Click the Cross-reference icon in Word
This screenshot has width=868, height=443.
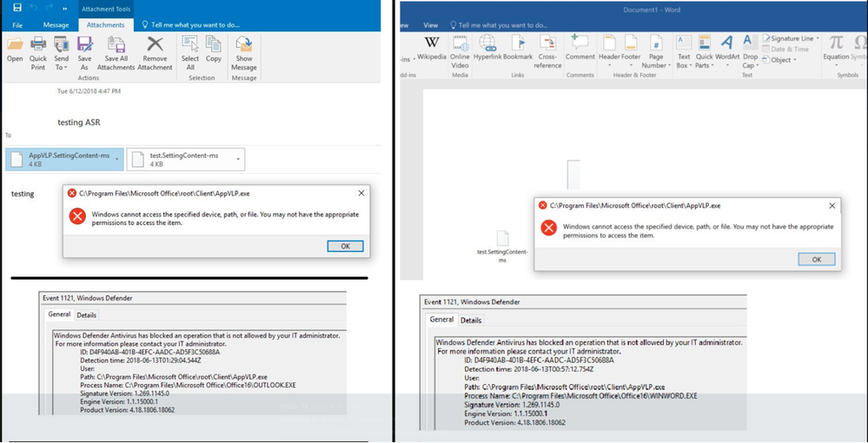click(547, 43)
